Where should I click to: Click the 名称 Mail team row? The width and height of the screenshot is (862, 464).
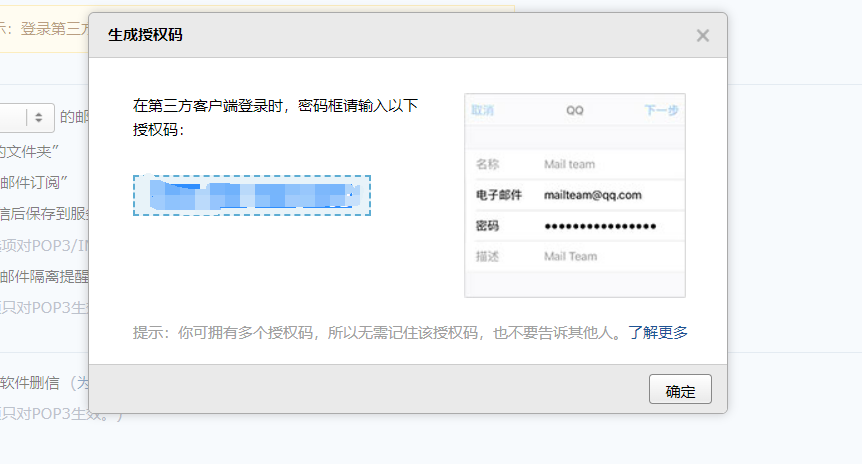(x=575, y=164)
